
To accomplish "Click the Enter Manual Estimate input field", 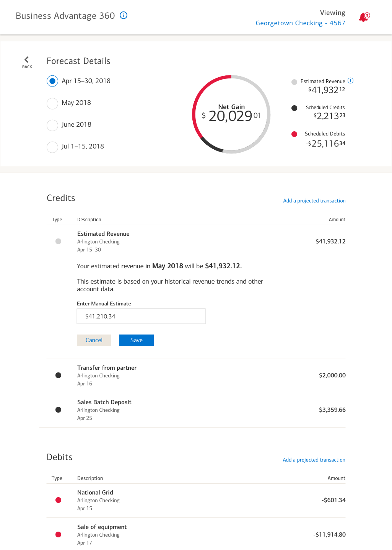I will 141,316.
